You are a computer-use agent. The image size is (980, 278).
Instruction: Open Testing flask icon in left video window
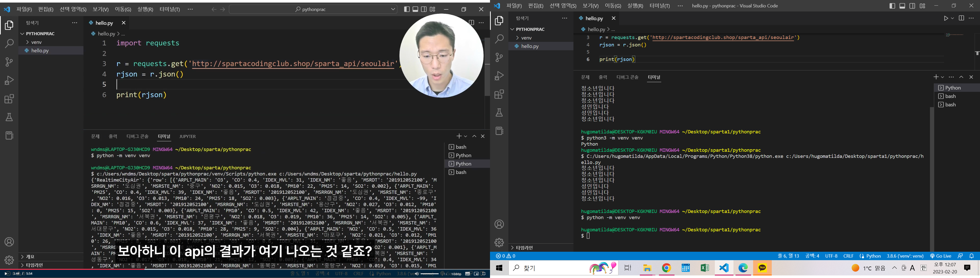point(9,117)
